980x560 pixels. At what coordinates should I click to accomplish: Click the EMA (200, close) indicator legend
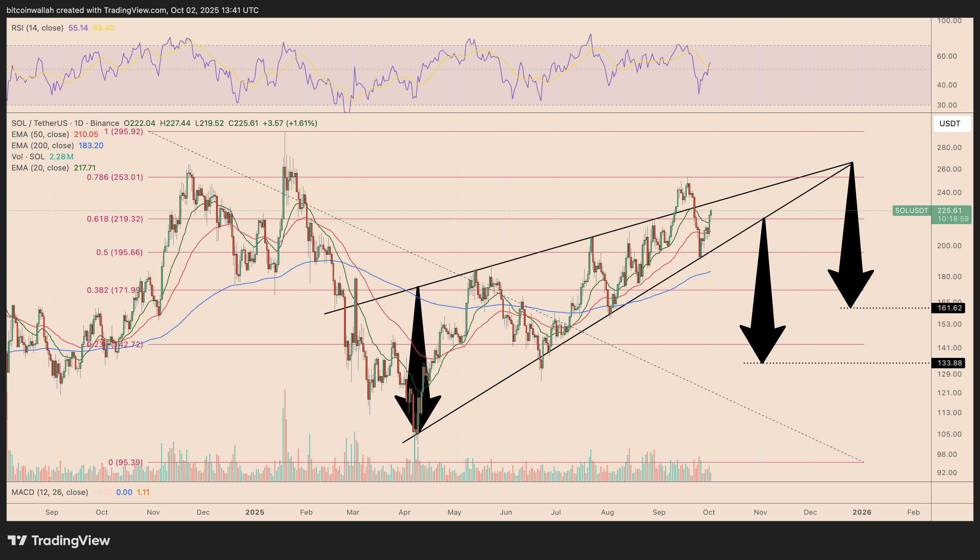pos(43,145)
